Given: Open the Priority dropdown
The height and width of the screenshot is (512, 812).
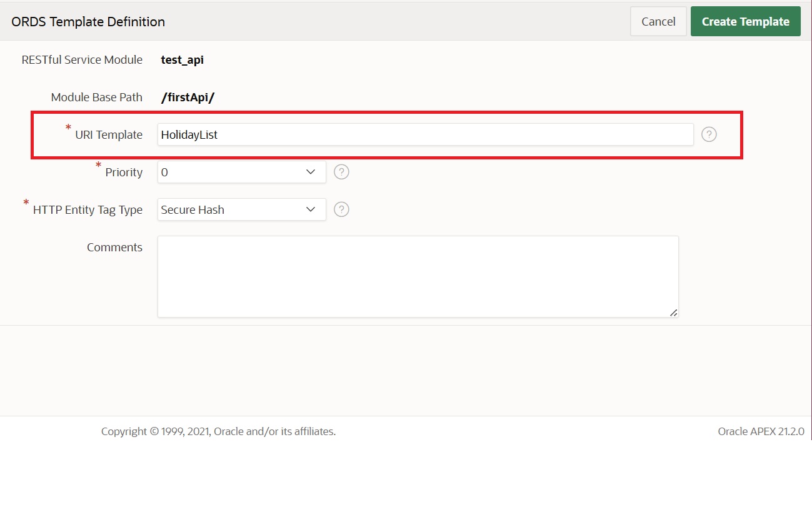Looking at the screenshot, I should (241, 172).
